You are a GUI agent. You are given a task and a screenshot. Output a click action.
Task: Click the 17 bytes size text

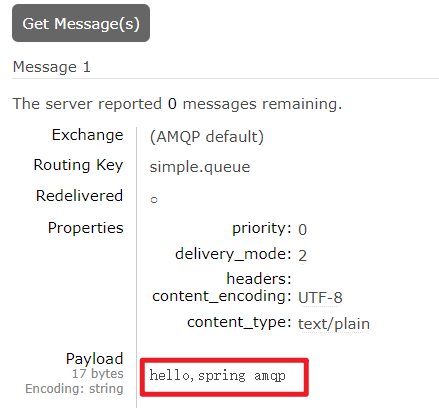click(x=98, y=374)
